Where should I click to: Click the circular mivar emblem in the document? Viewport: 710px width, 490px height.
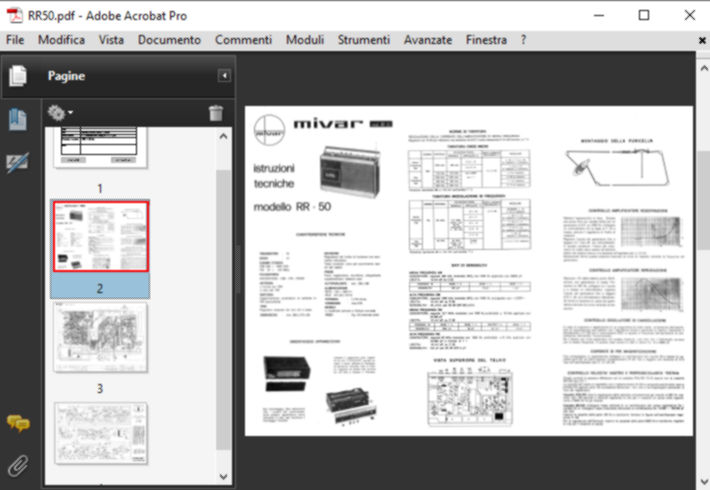pyautogui.click(x=269, y=130)
